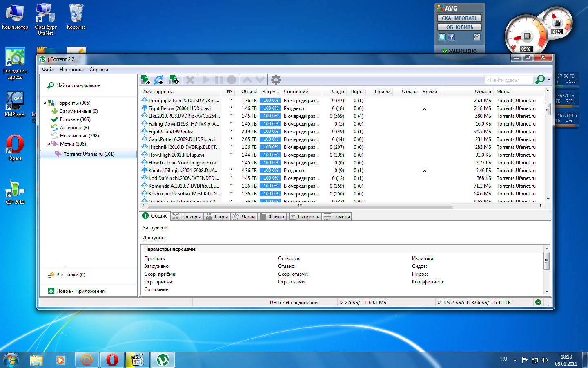588x368 pixels.
Task: Switch to the Пиры tab
Action: point(217,217)
